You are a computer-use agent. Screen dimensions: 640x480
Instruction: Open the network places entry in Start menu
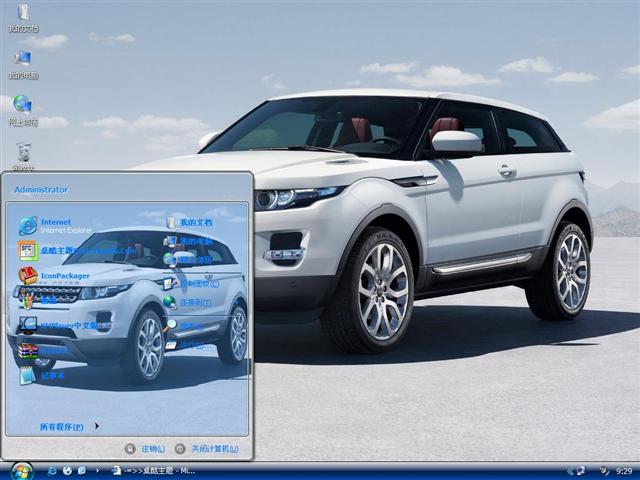[188, 260]
